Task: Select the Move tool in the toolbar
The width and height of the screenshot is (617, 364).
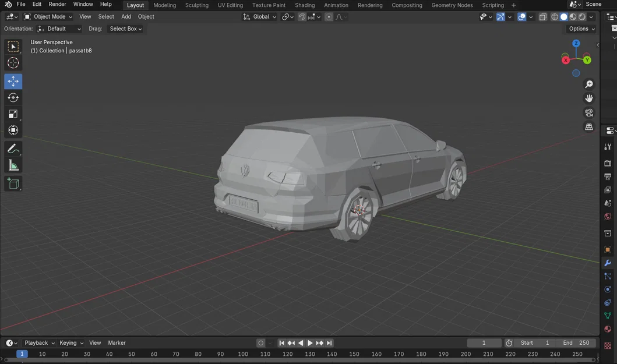Action: (x=13, y=82)
